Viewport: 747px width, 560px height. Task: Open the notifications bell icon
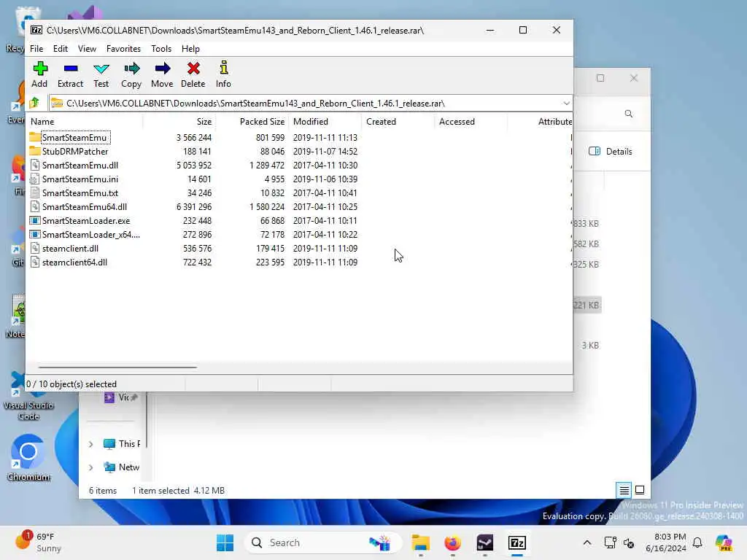point(697,542)
